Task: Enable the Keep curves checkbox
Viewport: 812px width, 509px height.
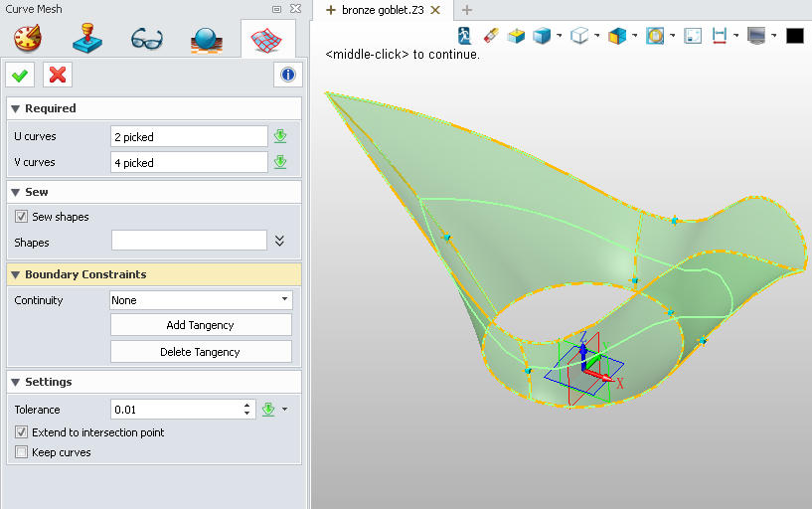Action: click(21, 452)
